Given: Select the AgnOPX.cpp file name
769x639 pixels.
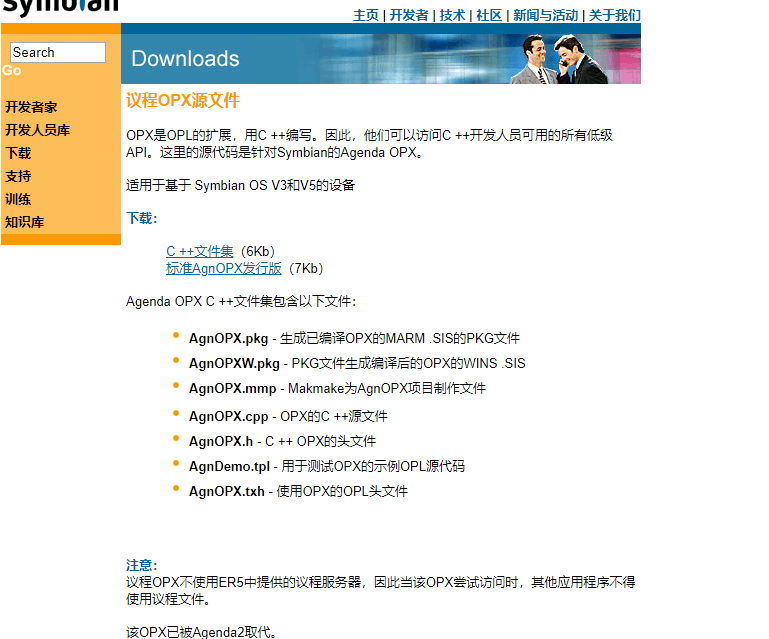Looking at the screenshot, I should (x=229, y=417).
